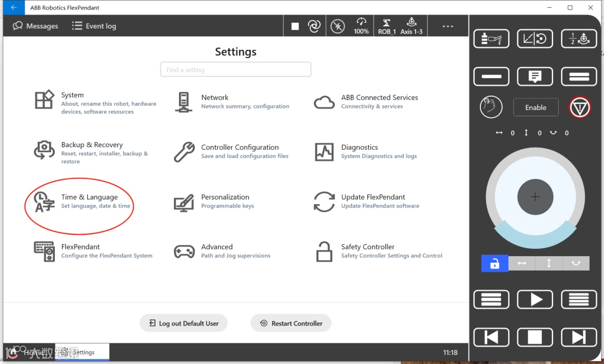The width and height of the screenshot is (604, 364).
Task: Click the motors-off status icon
Action: click(x=338, y=26)
